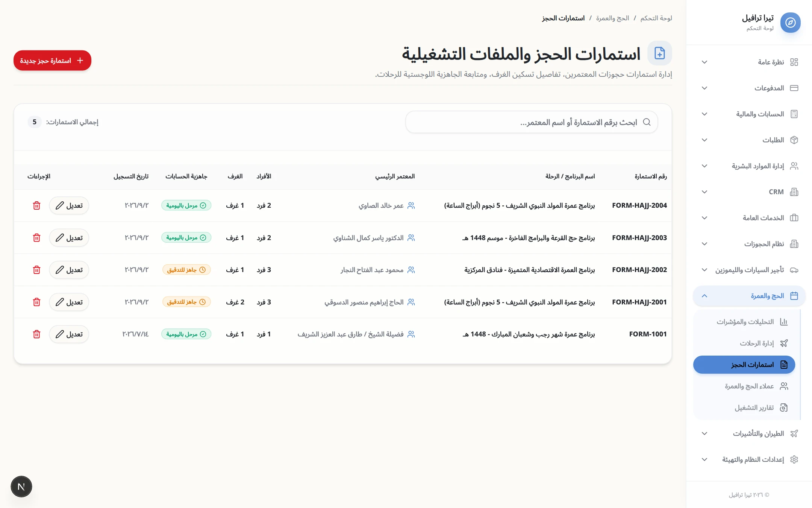Click تعديل button for FORM-HAJJ-2002
The width and height of the screenshot is (812, 508).
(69, 270)
